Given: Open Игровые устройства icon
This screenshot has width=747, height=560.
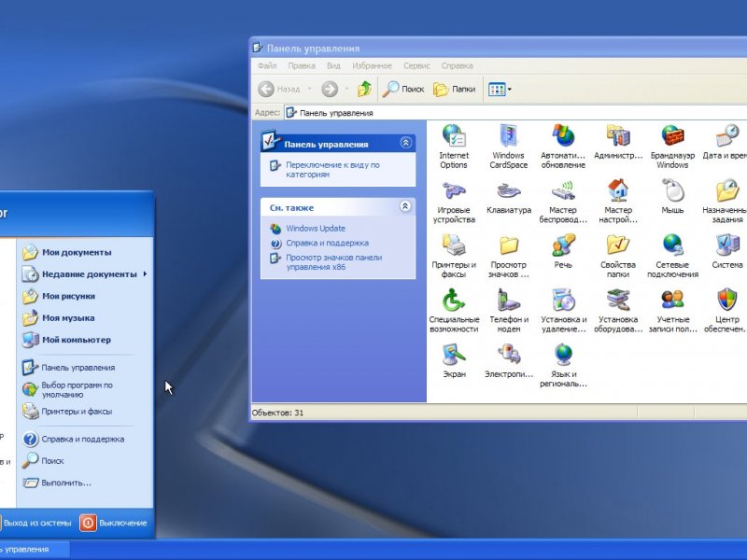Looking at the screenshot, I should [x=454, y=201].
